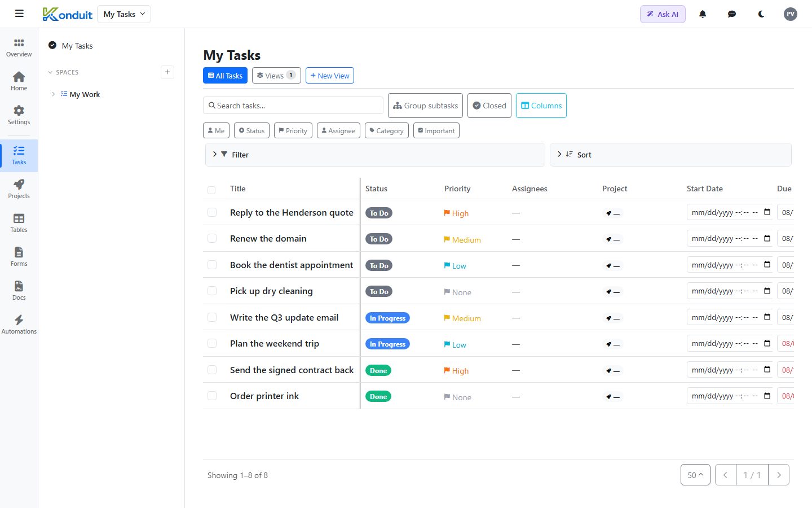Filter by Priority chip
The width and height of the screenshot is (812, 508).
[x=293, y=130]
